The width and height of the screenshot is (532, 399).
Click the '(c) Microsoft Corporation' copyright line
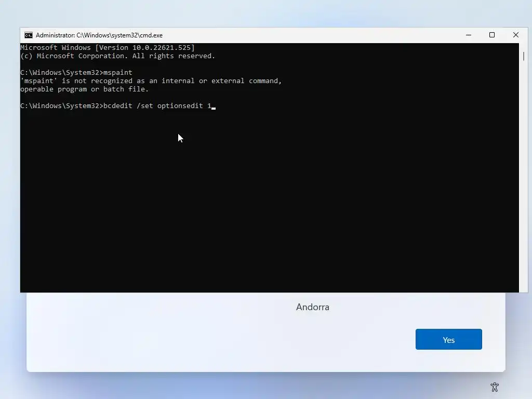click(x=118, y=56)
